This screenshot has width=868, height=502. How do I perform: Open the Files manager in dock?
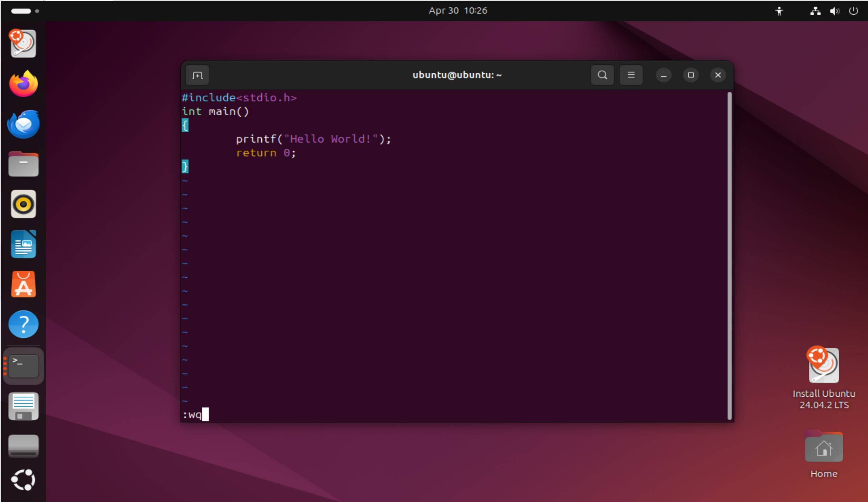click(24, 164)
